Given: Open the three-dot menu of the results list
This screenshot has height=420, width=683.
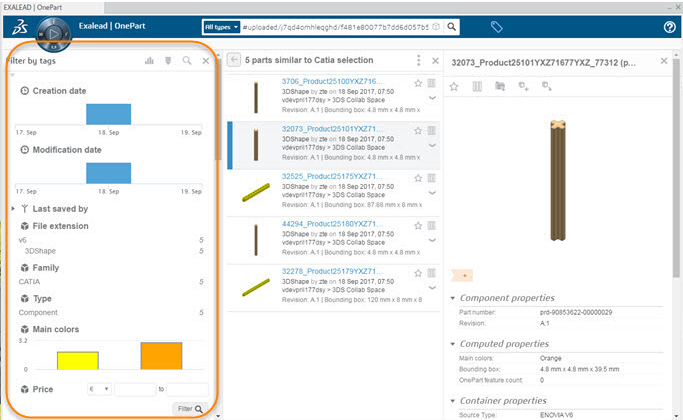Looking at the screenshot, I should tap(419, 60).
